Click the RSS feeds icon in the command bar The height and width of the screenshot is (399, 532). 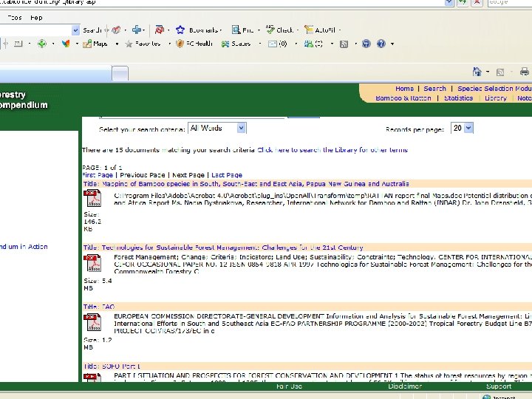point(499,72)
